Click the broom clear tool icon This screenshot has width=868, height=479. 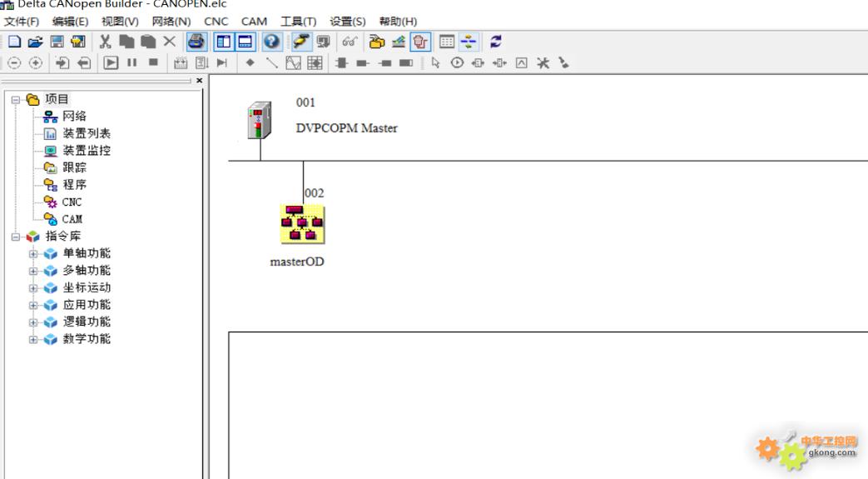pyautogui.click(x=563, y=62)
